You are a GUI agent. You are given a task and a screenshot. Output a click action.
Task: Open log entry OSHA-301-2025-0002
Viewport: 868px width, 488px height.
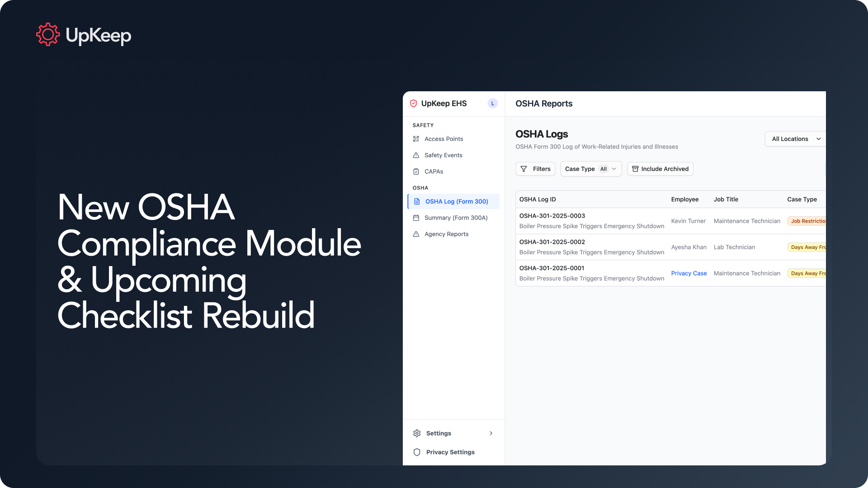coord(552,242)
